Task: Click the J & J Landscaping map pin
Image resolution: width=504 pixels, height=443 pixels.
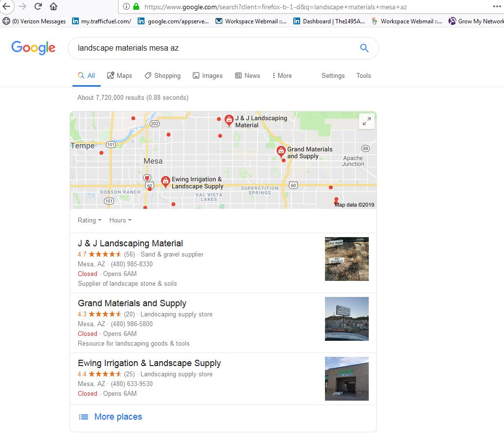Action: point(229,120)
